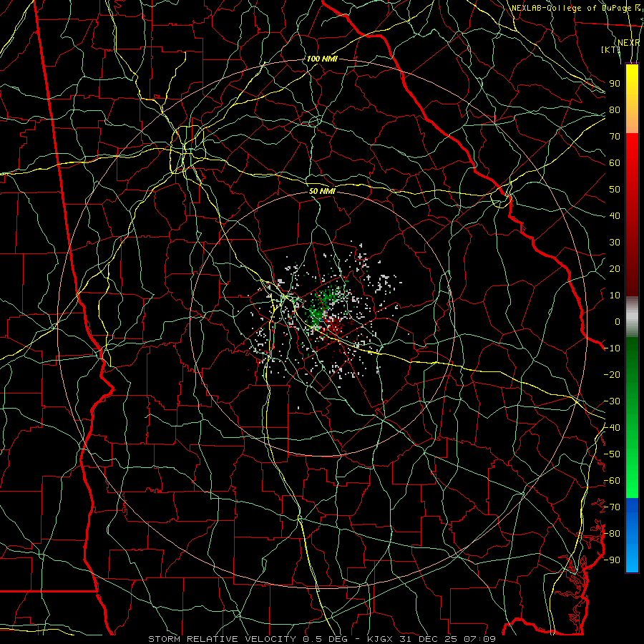The image size is (644, 644).
Task: Click the -70 value on the velocity scale
Action: 612,507
